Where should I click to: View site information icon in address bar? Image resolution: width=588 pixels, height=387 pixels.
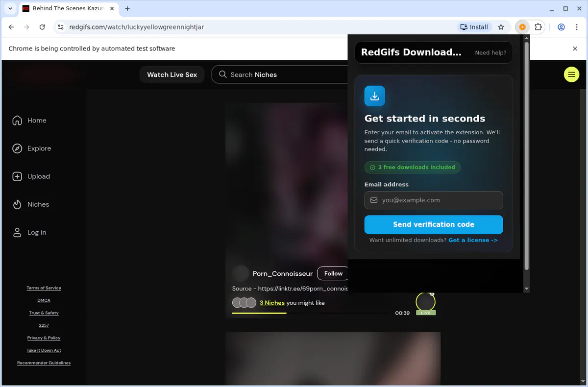60,27
